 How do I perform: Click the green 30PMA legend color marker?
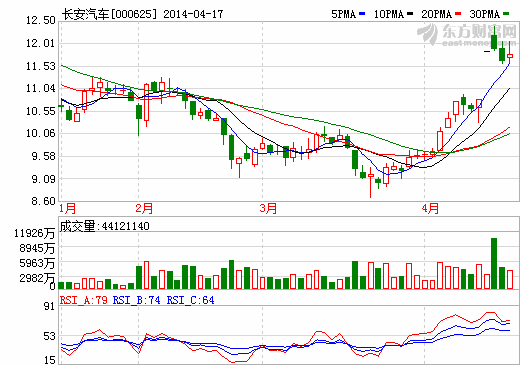tap(506, 14)
